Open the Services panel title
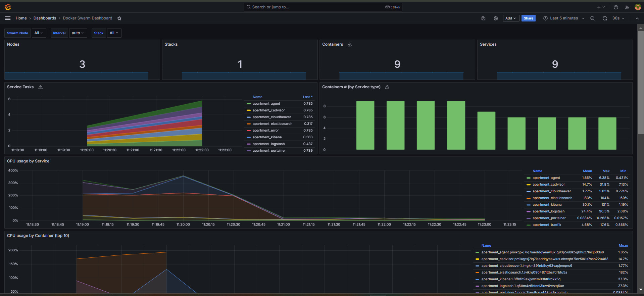Viewport: 644px width, 296px height. click(x=488, y=44)
